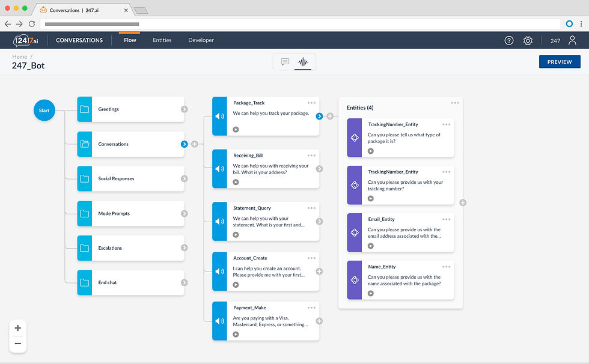Screen dimensions: 589x364
Task: Open the Entities (4) panel options menu
Action: click(455, 103)
